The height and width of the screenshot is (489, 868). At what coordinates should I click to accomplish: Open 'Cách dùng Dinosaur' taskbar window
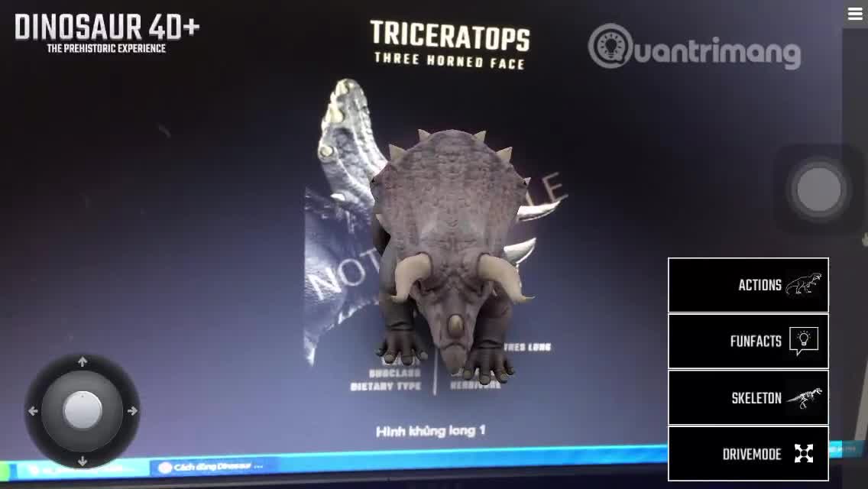point(210,467)
